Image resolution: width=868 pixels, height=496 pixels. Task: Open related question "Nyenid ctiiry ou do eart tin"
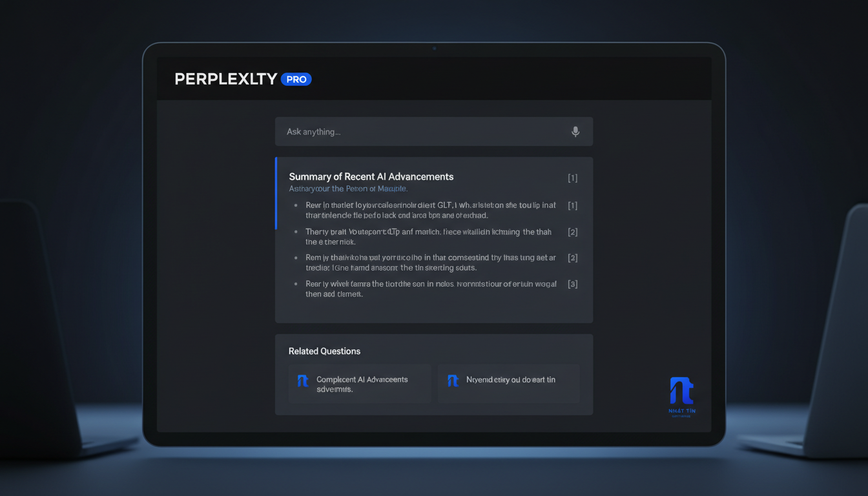click(x=508, y=384)
